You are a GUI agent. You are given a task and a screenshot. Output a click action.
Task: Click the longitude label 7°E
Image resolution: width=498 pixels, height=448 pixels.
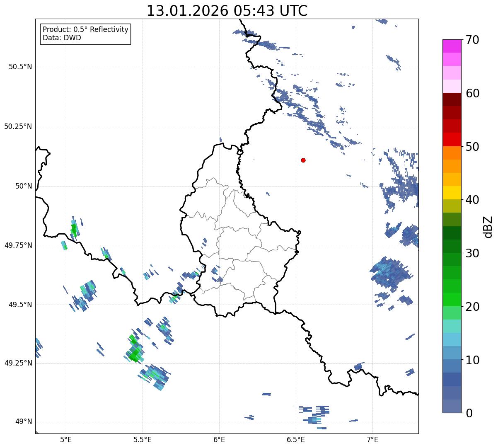pyautogui.click(x=372, y=439)
